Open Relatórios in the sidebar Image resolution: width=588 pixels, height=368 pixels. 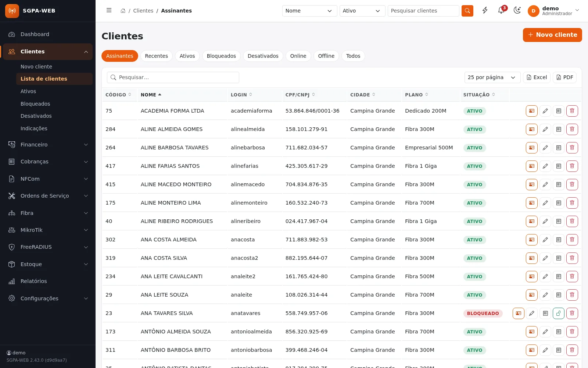click(x=48, y=281)
